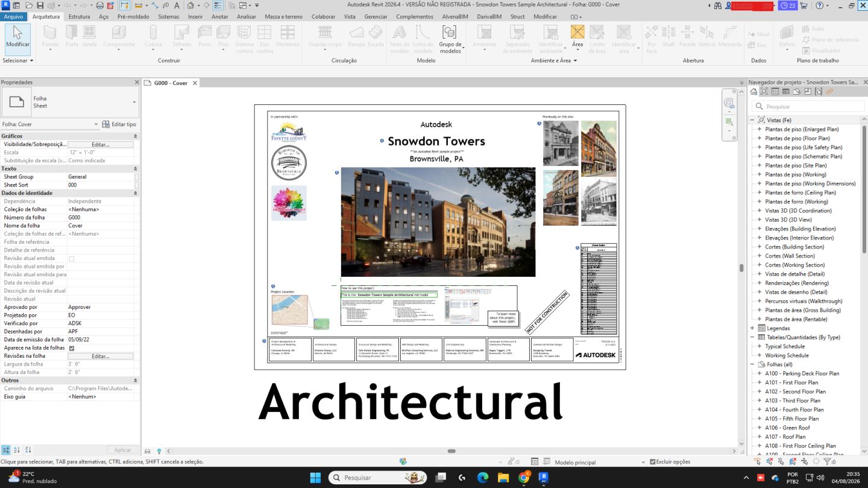Open trial days remaining indicator showing 23
This screenshot has width=868, height=488.
click(x=788, y=5)
